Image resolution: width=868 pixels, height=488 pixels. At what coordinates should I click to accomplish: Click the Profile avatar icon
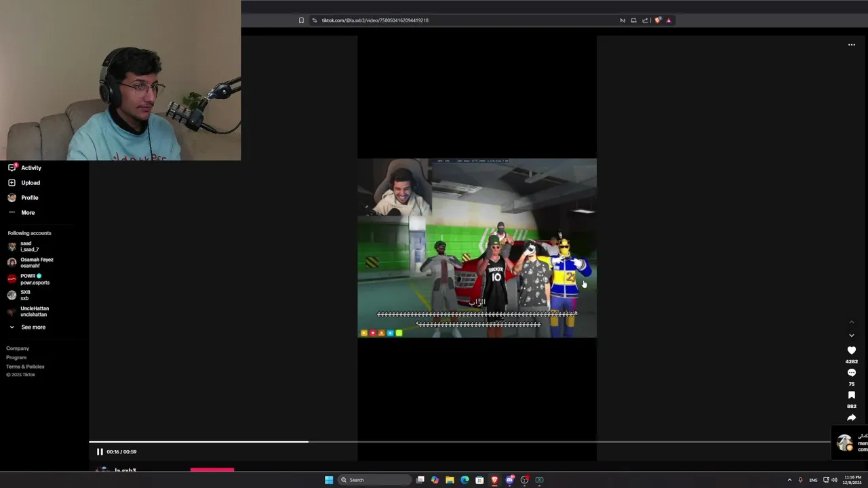(12, 197)
